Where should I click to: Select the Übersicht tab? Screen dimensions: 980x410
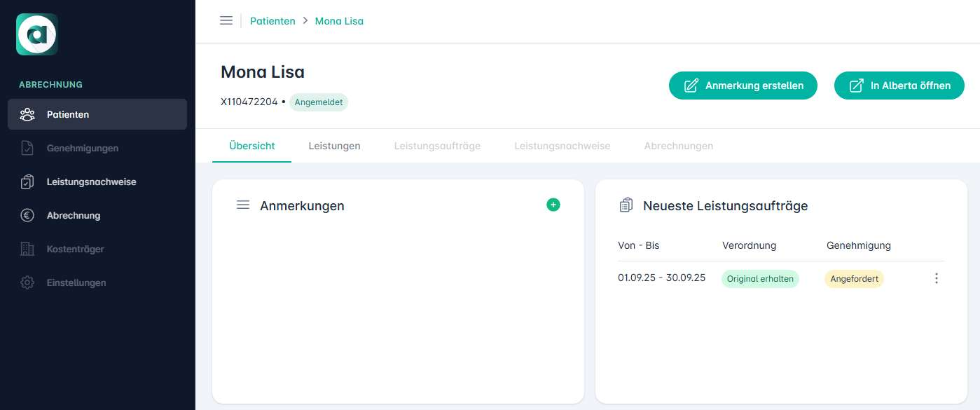pos(251,146)
